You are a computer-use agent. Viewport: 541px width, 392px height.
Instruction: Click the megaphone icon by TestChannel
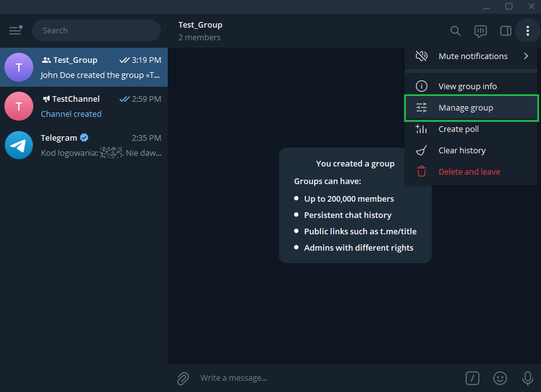click(46, 99)
